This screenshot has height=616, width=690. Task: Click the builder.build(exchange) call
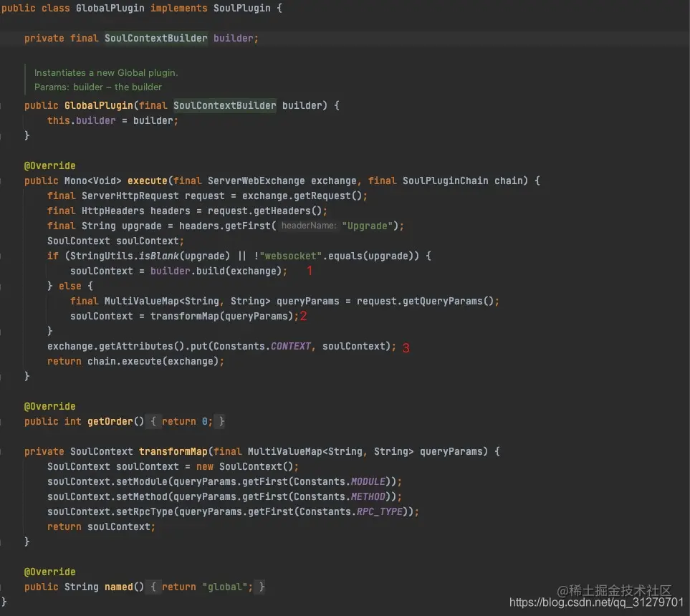[x=216, y=271]
